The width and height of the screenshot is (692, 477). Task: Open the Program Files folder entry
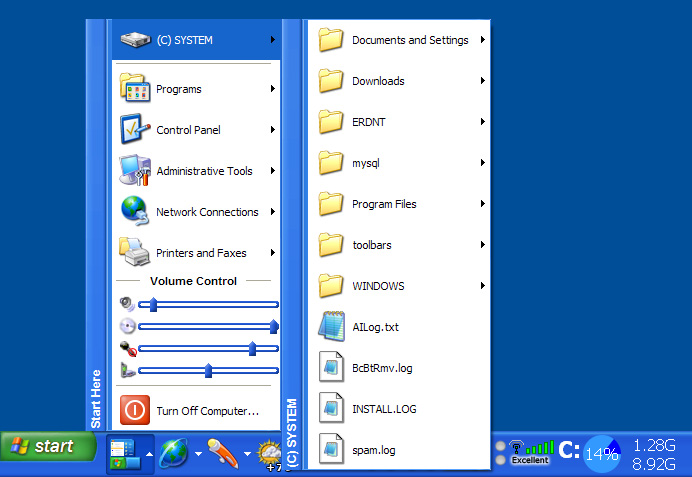click(x=399, y=204)
